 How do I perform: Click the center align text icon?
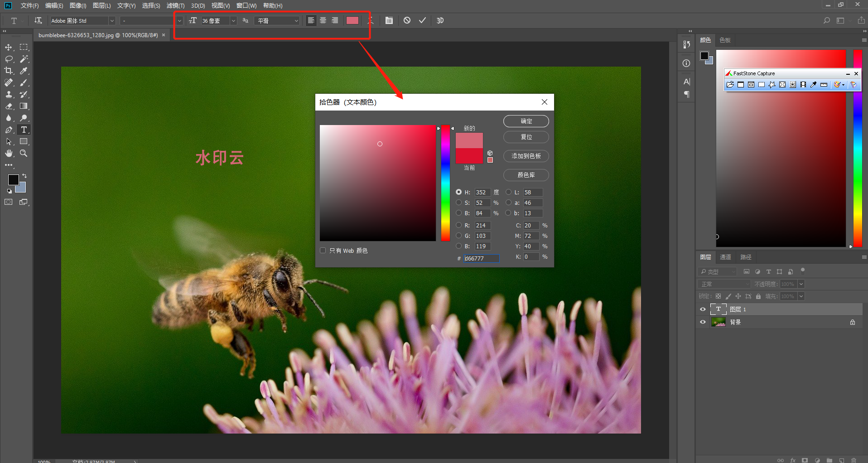tap(323, 20)
